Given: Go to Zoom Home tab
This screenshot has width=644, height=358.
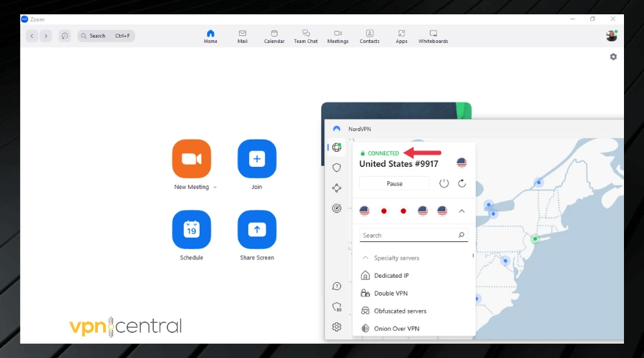Looking at the screenshot, I should (210, 37).
